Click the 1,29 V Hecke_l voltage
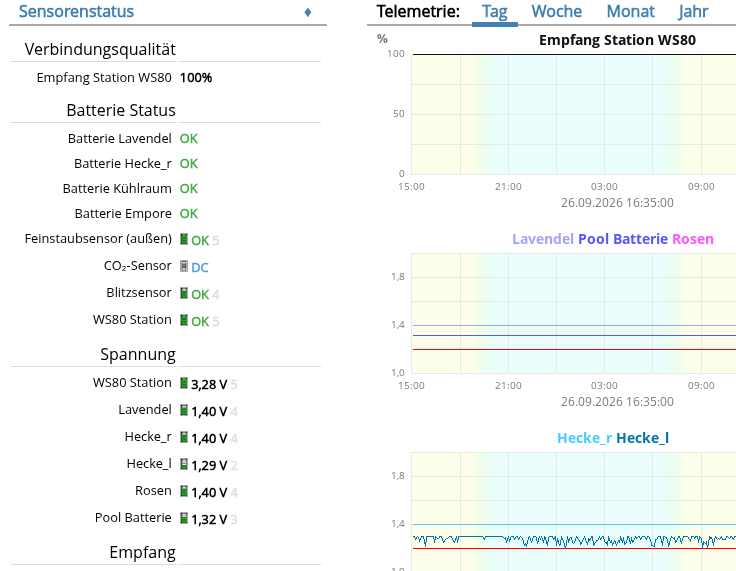This screenshot has height=571, width=736. (x=209, y=465)
